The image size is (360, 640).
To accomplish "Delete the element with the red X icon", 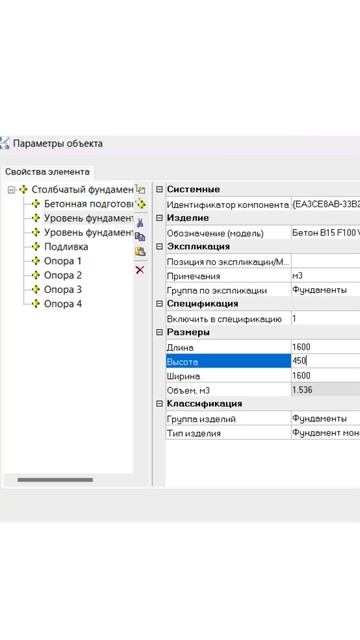I will click(140, 270).
